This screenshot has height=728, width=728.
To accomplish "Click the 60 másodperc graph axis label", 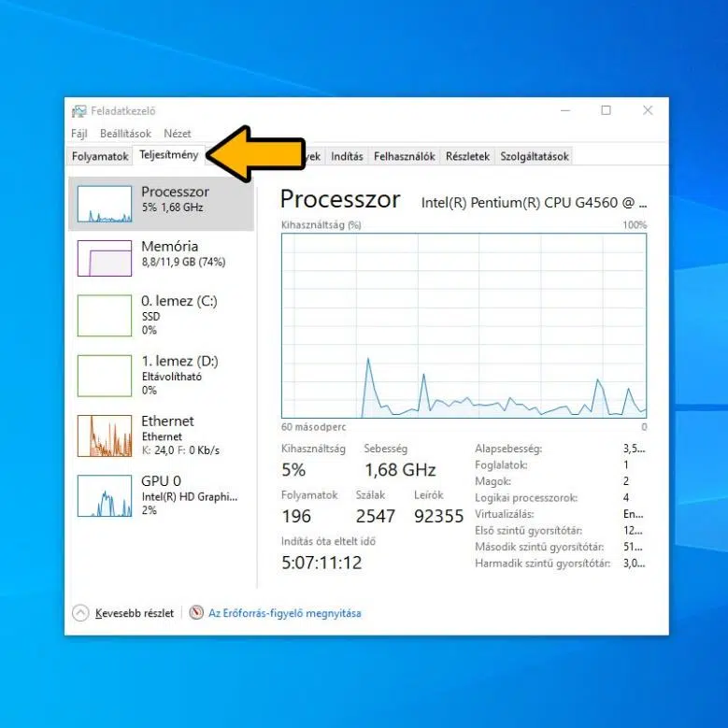I will pyautogui.click(x=313, y=427).
